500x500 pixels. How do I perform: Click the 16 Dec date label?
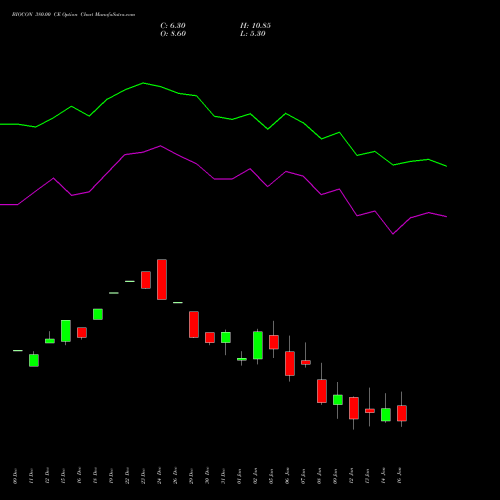pyautogui.click(x=79, y=476)
